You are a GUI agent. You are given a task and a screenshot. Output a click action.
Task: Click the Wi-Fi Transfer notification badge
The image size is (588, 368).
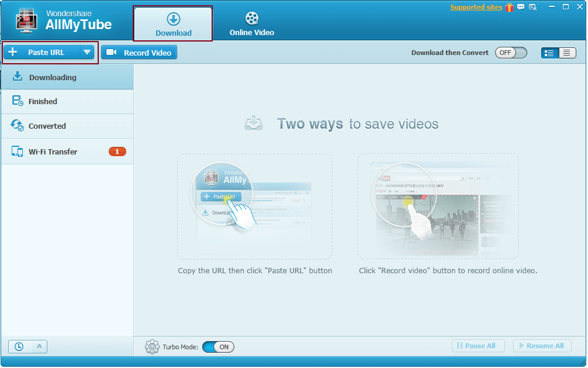[x=117, y=152]
